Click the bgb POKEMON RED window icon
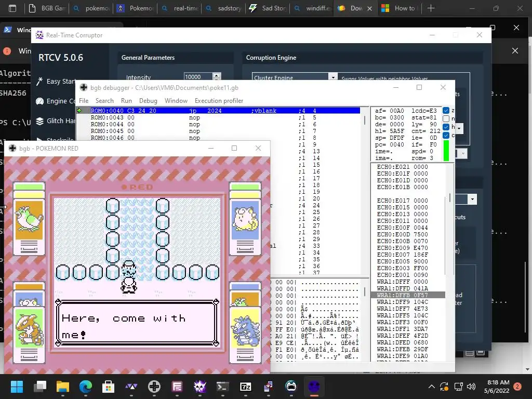The image size is (532, 399). [x=12, y=148]
